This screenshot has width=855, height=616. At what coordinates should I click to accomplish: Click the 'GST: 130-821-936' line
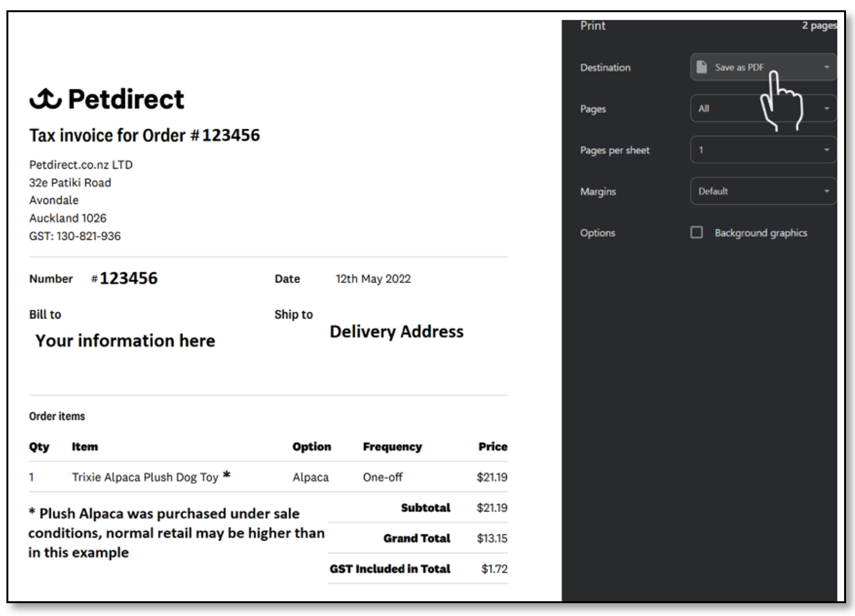pos(74,236)
